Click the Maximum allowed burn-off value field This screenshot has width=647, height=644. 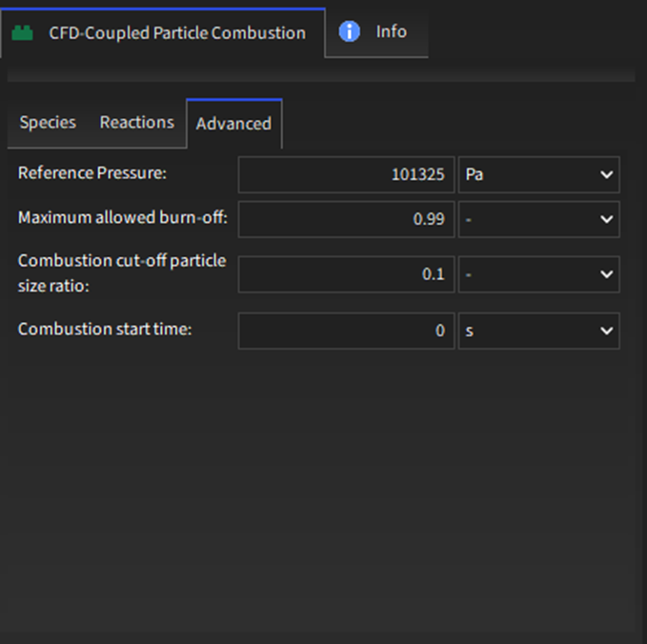346,219
